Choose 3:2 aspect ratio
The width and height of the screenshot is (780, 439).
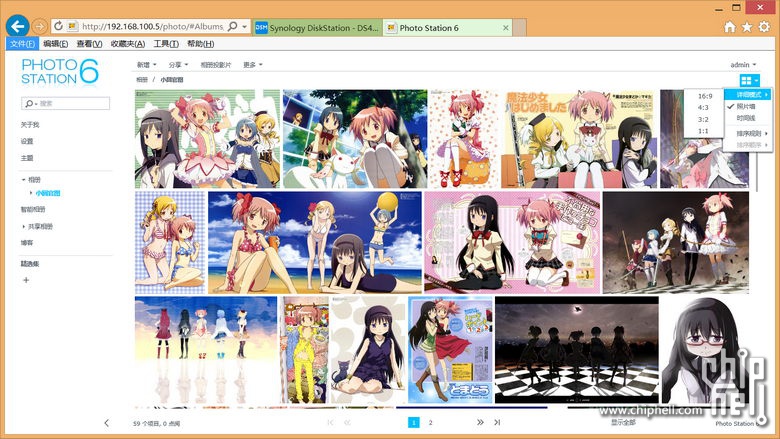coord(704,119)
